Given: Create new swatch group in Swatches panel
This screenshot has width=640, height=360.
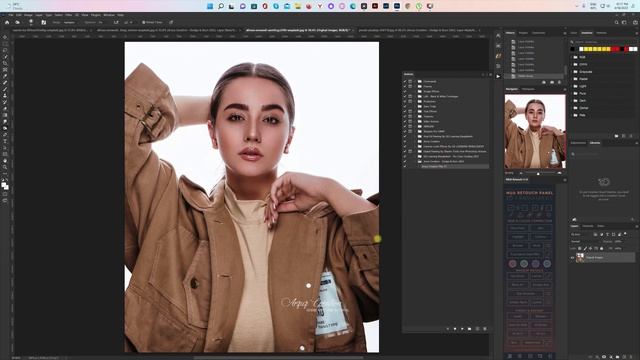Looking at the screenshot, I should 616,136.
